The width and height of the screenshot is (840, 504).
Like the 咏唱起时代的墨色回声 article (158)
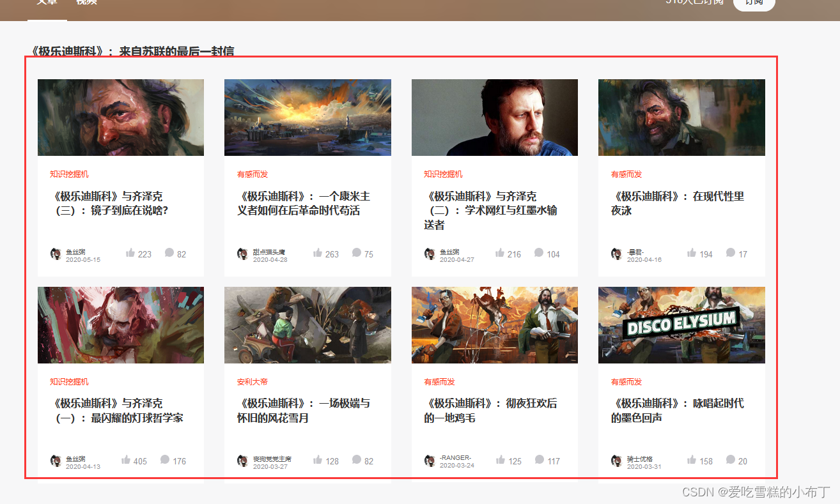coord(692,460)
